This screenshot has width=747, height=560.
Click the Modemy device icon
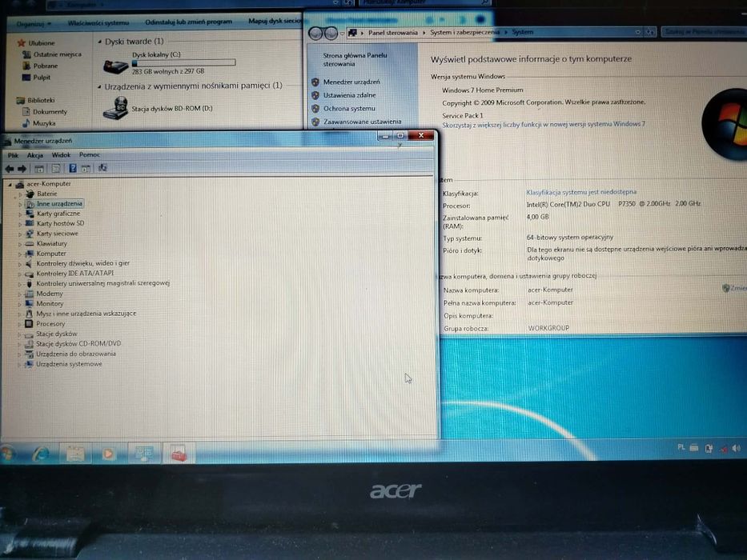click(30, 294)
